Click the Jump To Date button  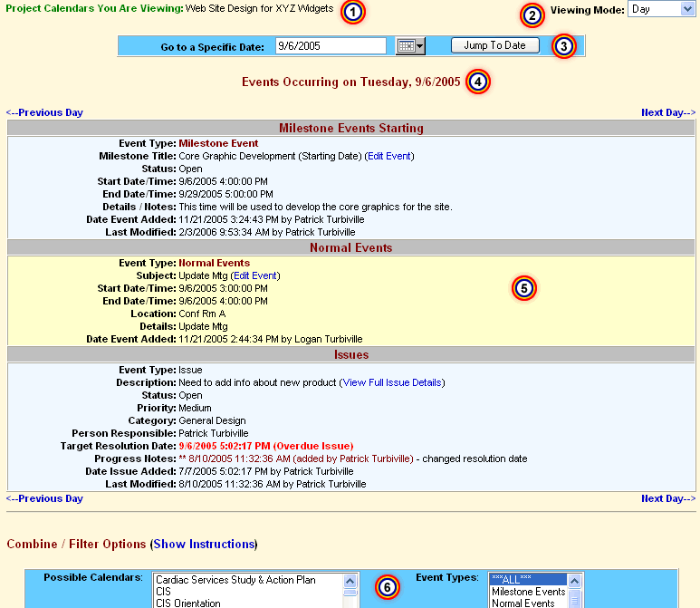[x=495, y=45]
